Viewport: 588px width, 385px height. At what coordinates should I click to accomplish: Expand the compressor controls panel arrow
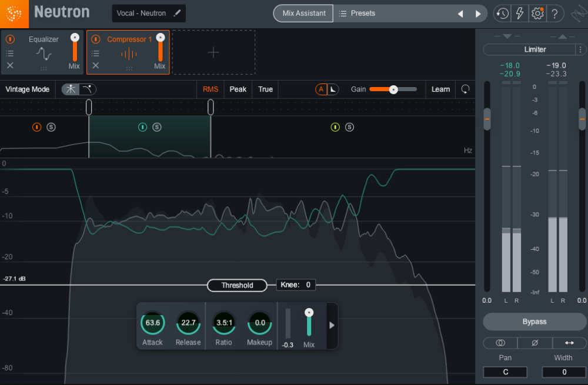[332, 326]
